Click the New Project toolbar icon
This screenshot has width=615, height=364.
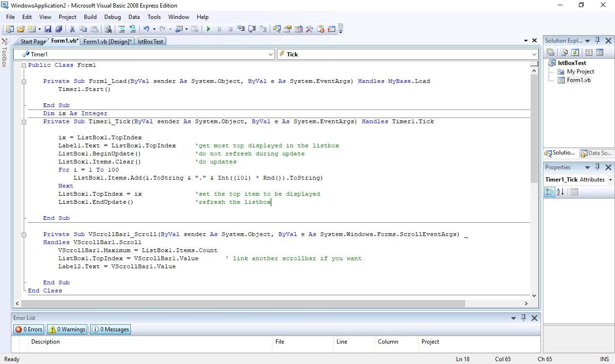pos(9,29)
